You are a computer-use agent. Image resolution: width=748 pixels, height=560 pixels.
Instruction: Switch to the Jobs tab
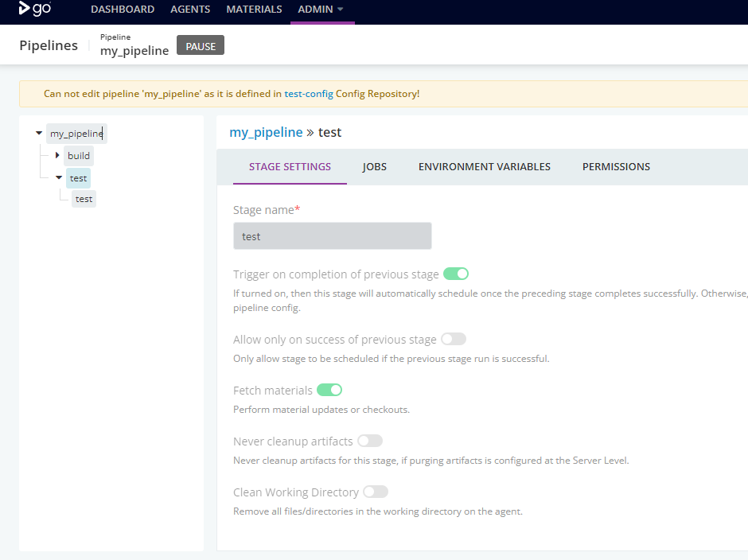[x=375, y=166]
